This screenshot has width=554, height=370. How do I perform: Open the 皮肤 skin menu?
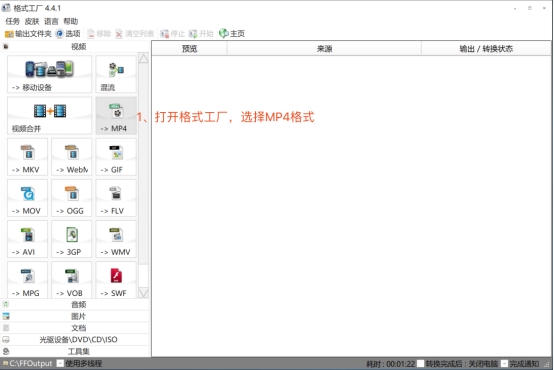pos(32,22)
